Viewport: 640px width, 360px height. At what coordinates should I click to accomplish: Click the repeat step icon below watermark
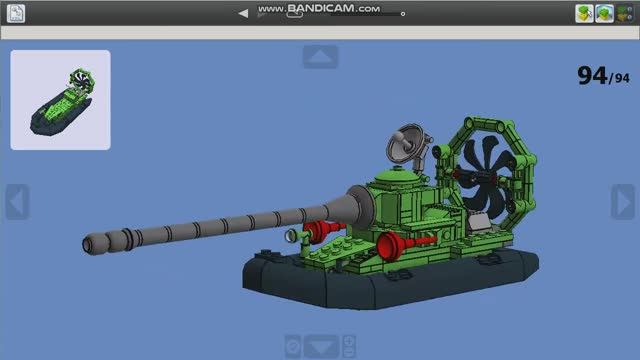295,15
